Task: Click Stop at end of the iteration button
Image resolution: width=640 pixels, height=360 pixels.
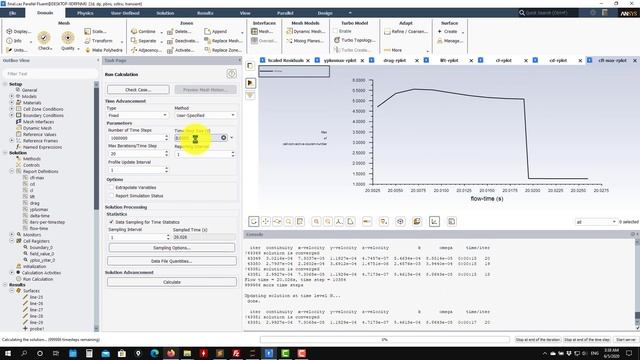Action: (538, 340)
